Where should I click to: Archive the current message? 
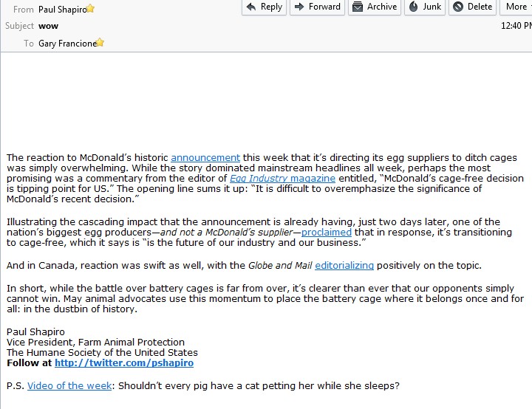[373, 7]
